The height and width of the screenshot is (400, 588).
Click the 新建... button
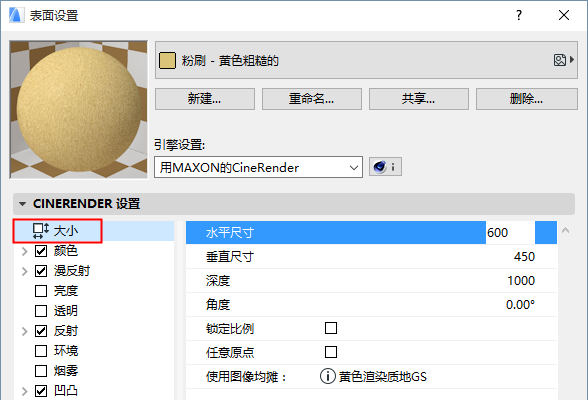point(205,99)
